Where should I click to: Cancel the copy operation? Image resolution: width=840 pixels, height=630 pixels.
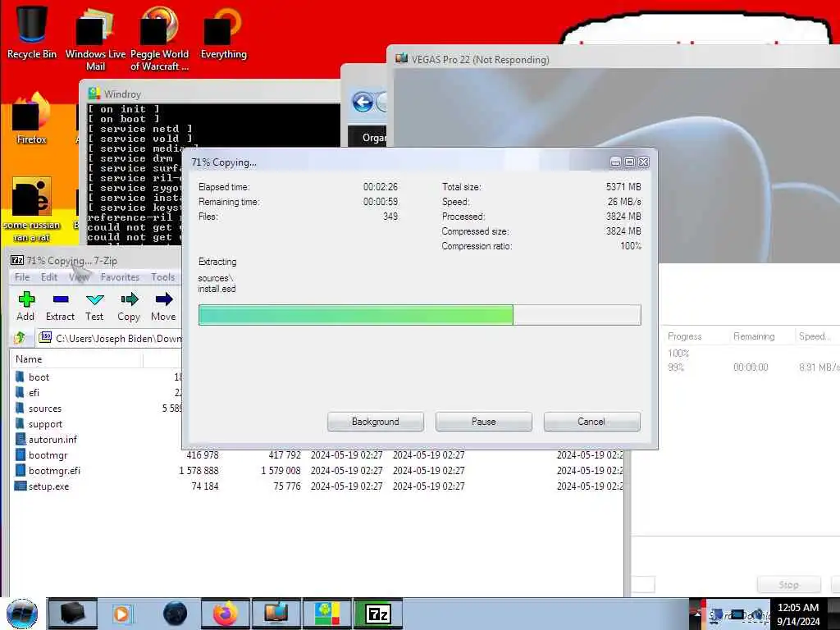click(591, 422)
